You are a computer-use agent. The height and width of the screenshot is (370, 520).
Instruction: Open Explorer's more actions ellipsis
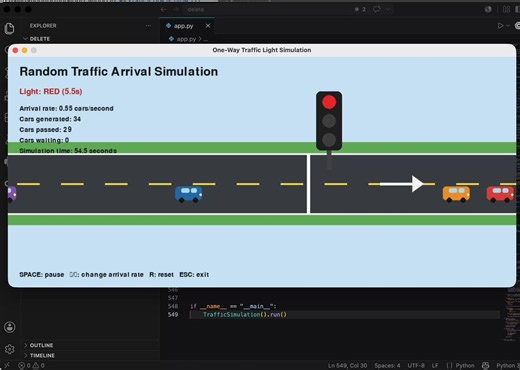click(x=148, y=26)
